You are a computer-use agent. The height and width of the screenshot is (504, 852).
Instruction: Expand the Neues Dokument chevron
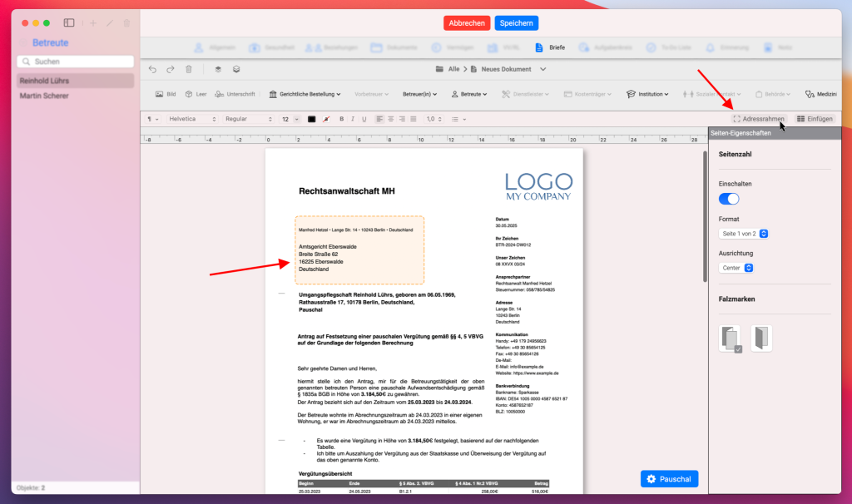[x=542, y=69]
